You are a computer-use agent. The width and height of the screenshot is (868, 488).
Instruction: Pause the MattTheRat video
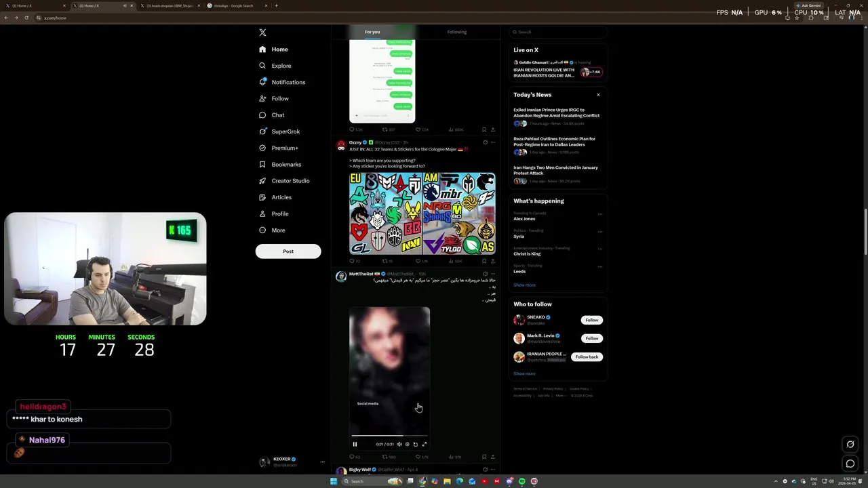355,445
